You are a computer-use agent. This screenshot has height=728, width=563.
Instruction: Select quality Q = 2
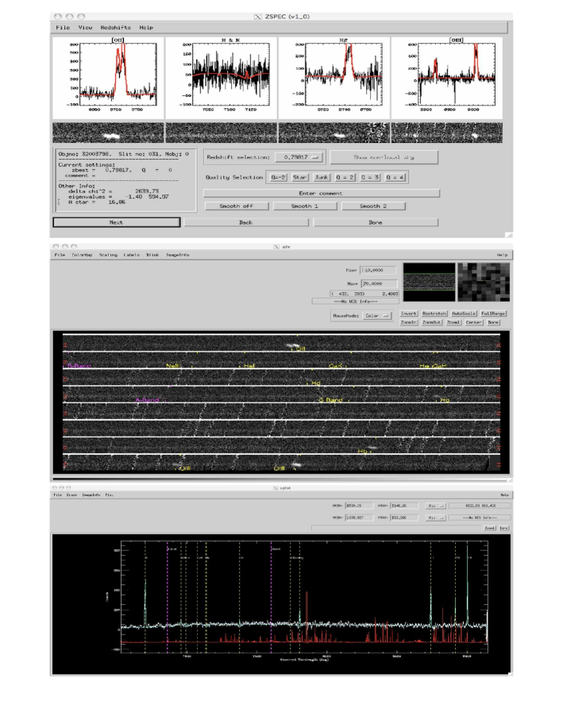tap(345, 177)
